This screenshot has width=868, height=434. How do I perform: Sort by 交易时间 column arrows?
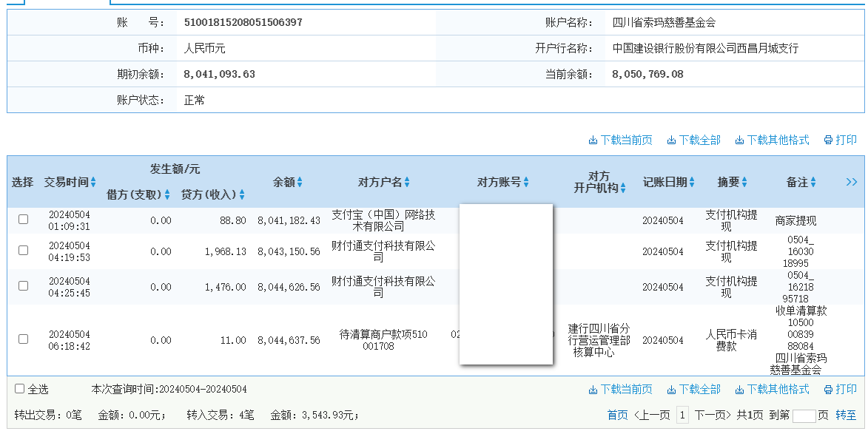click(93, 182)
